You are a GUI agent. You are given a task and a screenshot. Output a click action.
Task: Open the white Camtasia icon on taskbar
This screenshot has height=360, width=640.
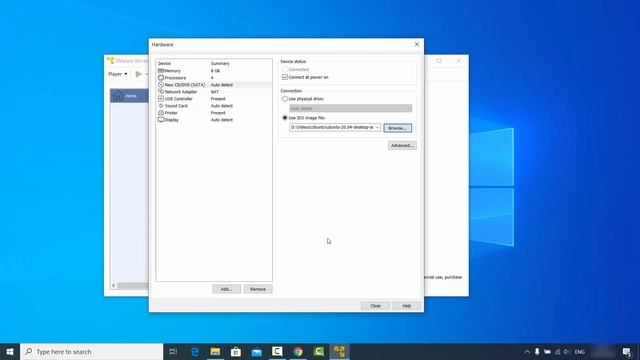point(277,351)
